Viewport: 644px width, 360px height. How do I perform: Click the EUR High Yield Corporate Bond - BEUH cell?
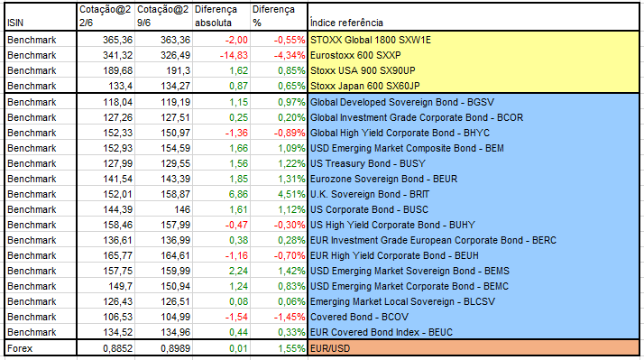point(474,255)
